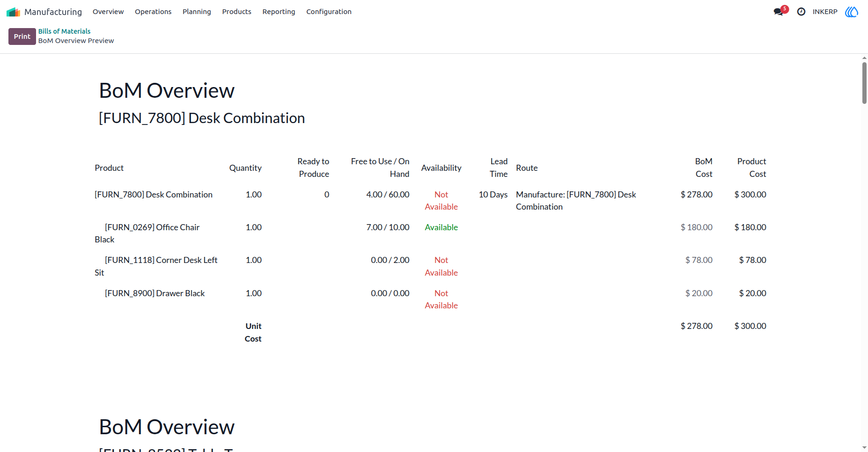Open the messages chat icon
Image resolution: width=868 pixels, height=452 pixels.
(x=779, y=12)
